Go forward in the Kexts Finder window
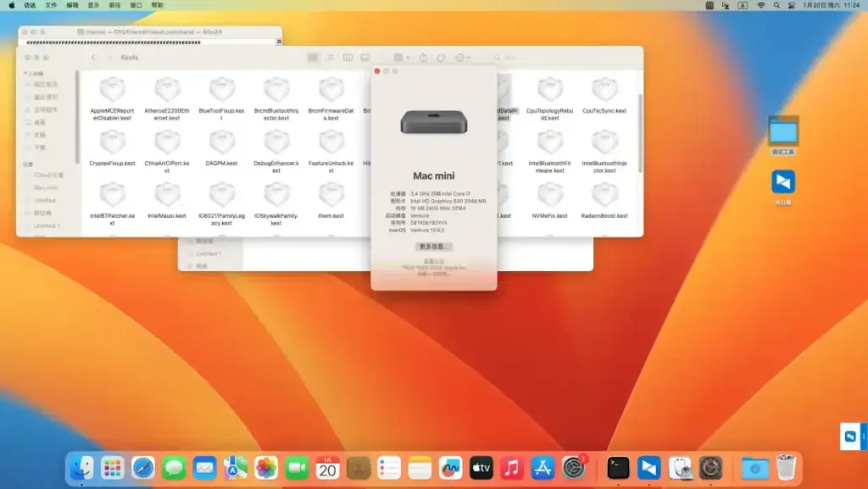Screen dimensions: 868x489 click(109, 58)
